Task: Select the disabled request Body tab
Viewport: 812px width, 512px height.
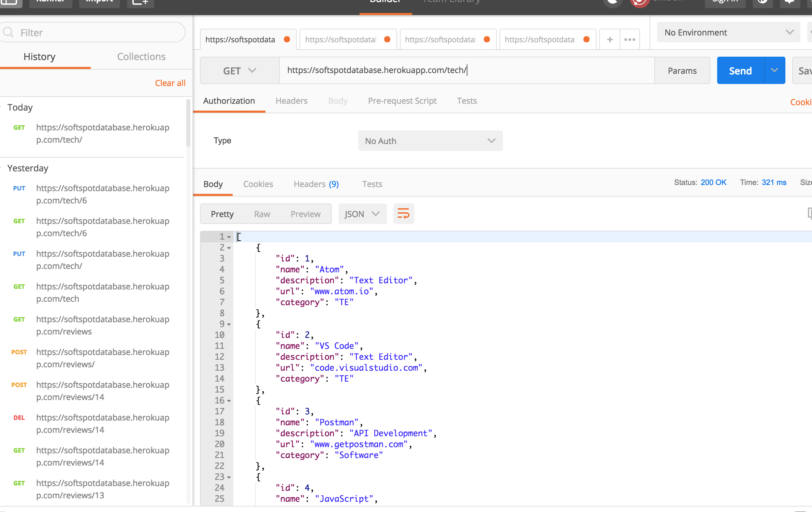Action: pyautogui.click(x=338, y=101)
